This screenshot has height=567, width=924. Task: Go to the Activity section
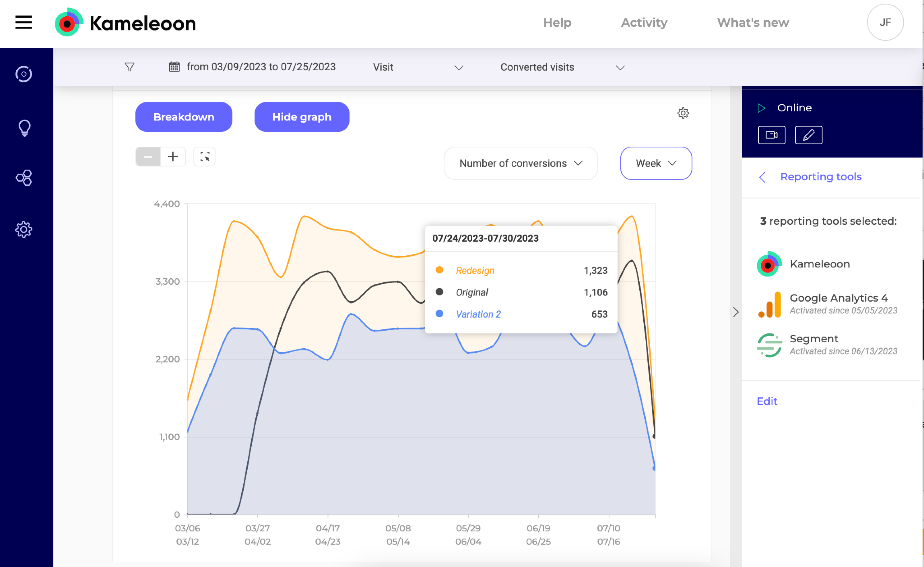tap(644, 23)
